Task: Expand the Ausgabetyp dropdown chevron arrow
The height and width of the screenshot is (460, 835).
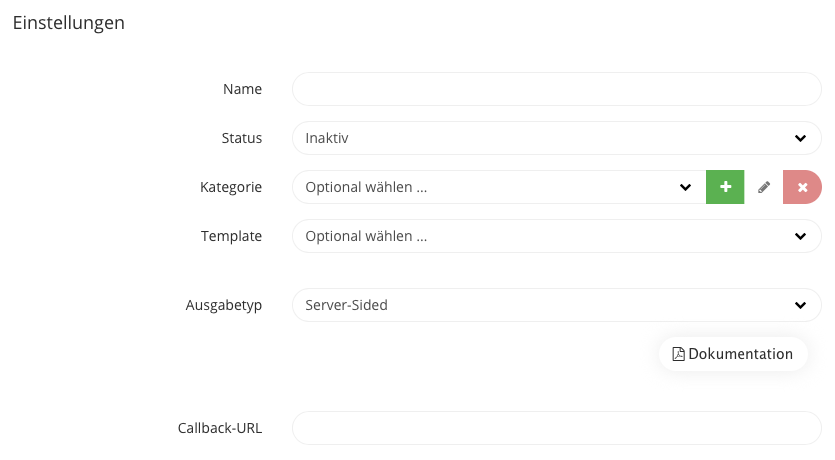Action: tap(800, 305)
